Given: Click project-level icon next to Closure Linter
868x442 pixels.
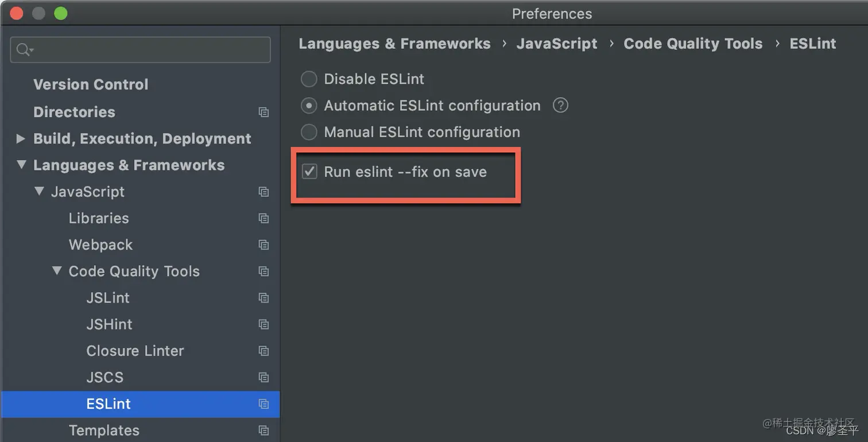Looking at the screenshot, I should pyautogui.click(x=263, y=351).
